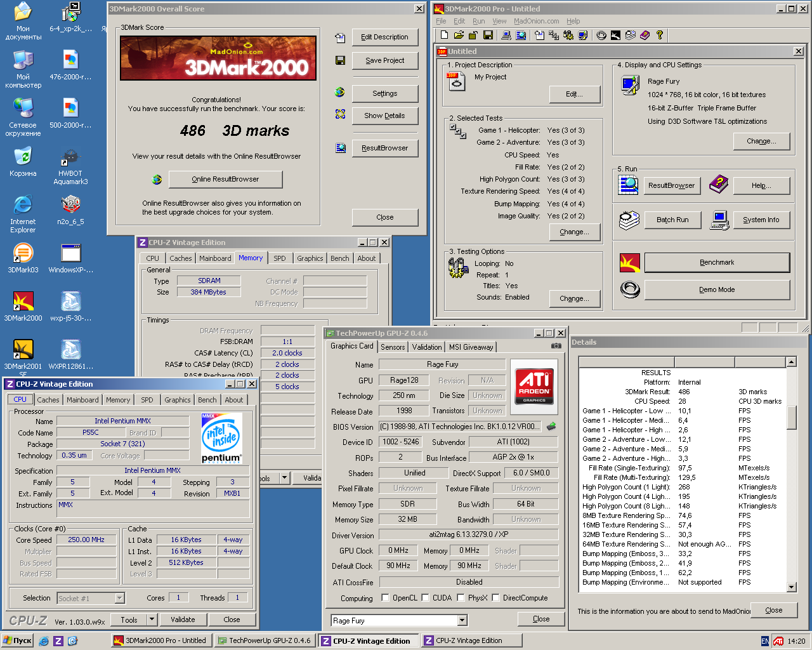Click GPU-Z screenshot camera icon
The image size is (812, 650).
pos(556,346)
